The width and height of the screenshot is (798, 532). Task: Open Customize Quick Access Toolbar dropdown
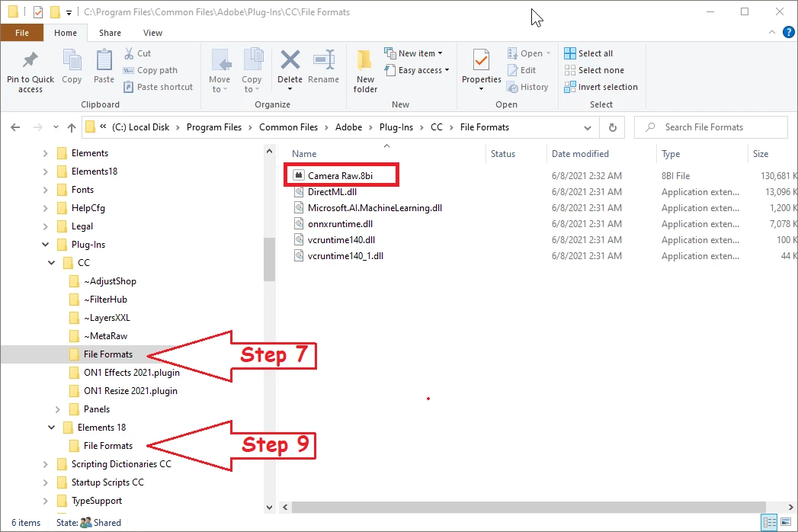(x=69, y=12)
